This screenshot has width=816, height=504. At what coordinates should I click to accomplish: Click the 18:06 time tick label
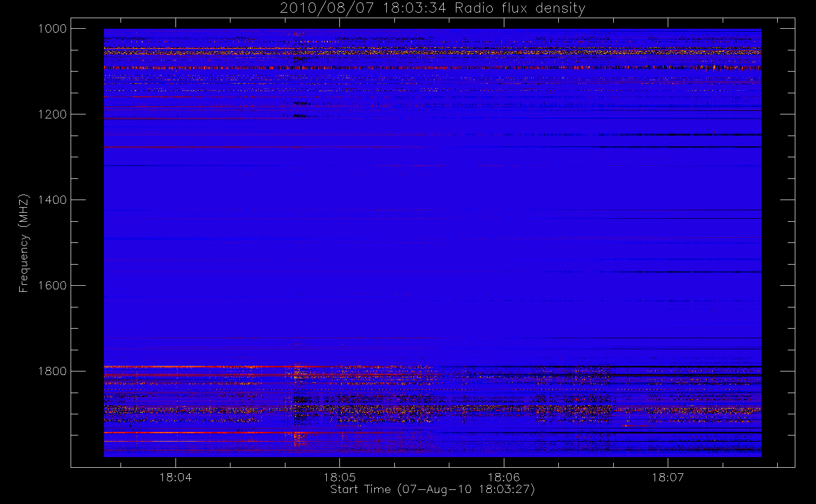point(504,477)
